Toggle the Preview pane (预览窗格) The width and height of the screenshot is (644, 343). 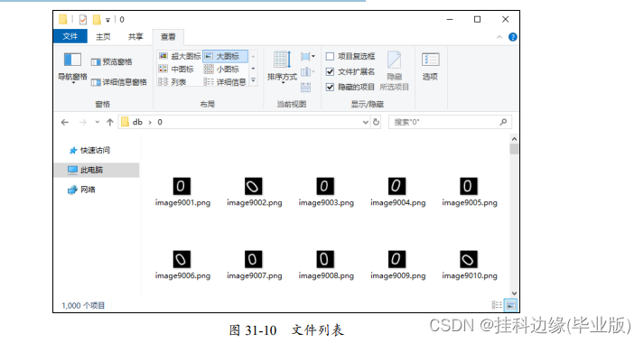tap(111, 62)
